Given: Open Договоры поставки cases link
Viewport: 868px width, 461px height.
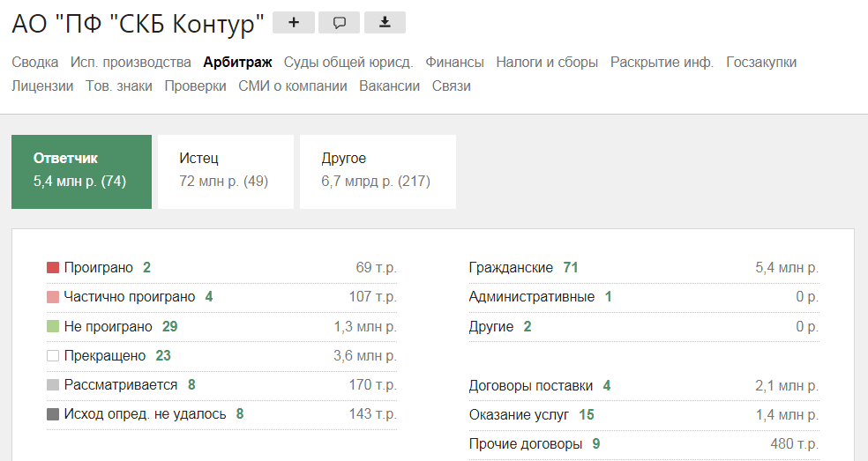Looking at the screenshot, I should click(x=530, y=385).
